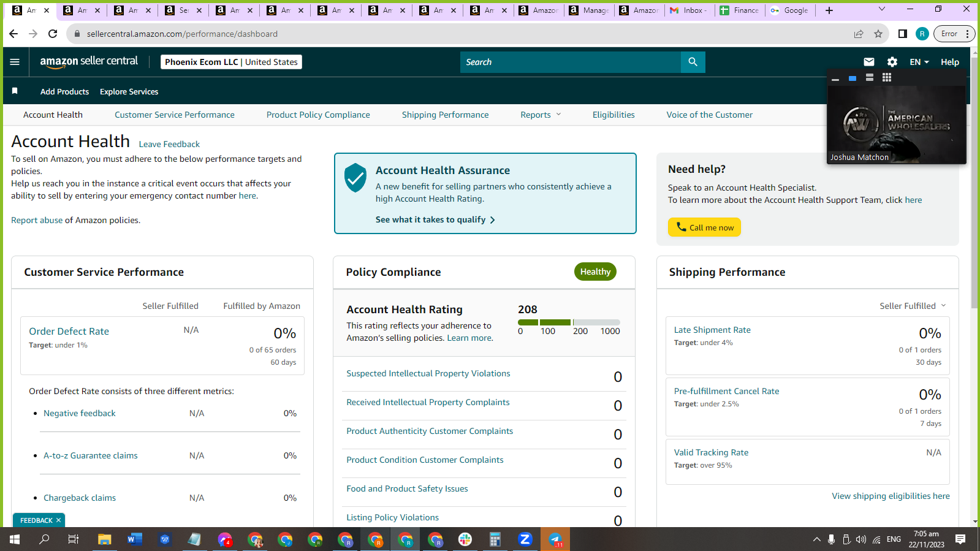Image resolution: width=980 pixels, height=551 pixels.
Task: Minimize the Zoom video overlay
Action: [x=835, y=78]
